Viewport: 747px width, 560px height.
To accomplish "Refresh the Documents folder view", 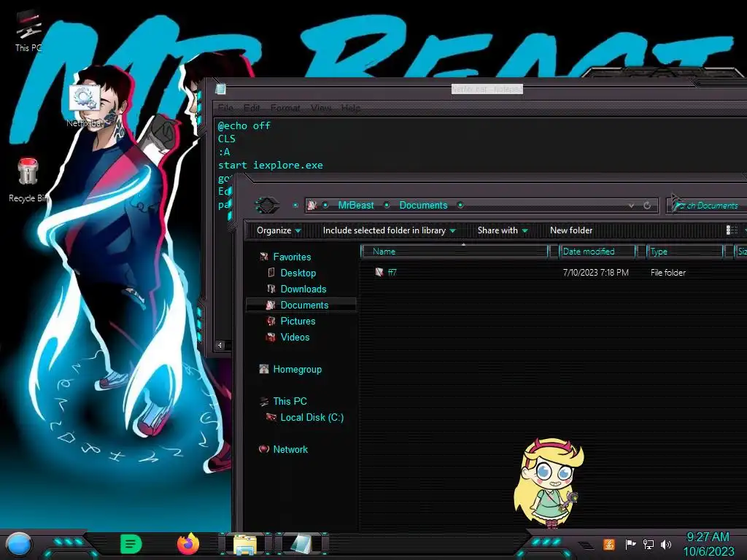I will pyautogui.click(x=647, y=205).
